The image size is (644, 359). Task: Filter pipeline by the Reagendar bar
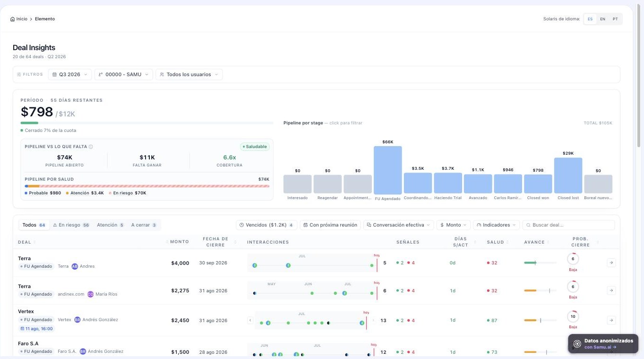tap(327, 184)
